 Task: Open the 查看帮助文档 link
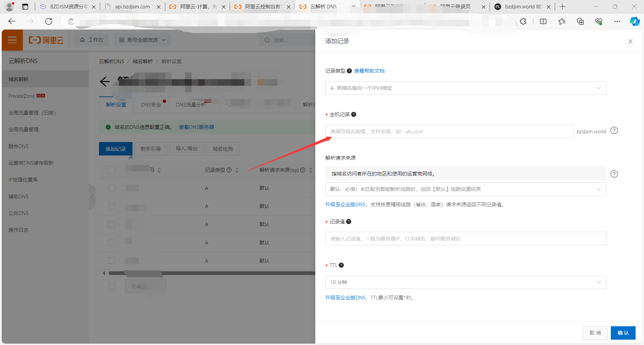pyautogui.click(x=369, y=71)
